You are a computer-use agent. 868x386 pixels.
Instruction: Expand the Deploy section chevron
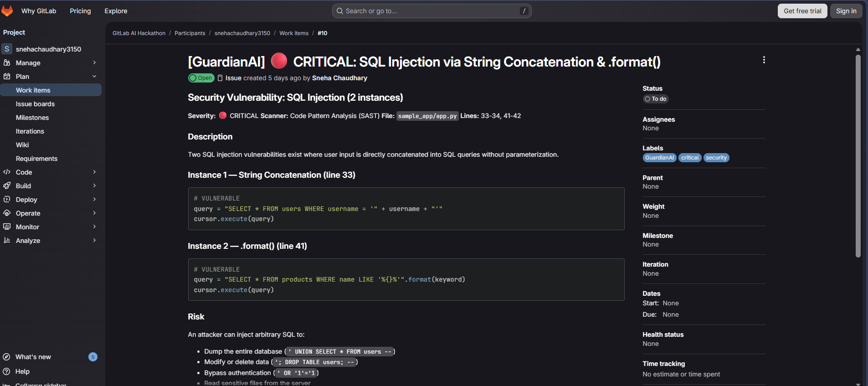(94, 199)
